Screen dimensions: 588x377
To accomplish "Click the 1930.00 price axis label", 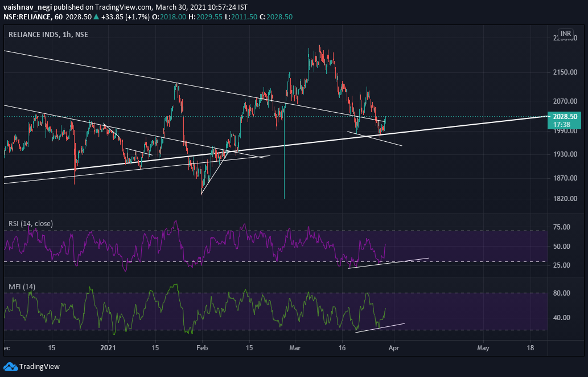I will point(565,154).
